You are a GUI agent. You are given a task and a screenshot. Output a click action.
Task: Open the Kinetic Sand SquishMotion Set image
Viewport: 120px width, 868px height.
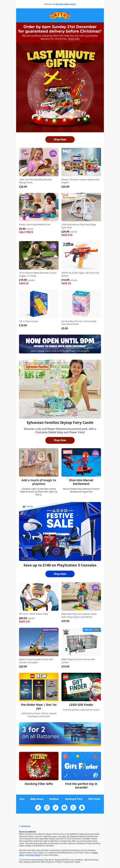38,207
